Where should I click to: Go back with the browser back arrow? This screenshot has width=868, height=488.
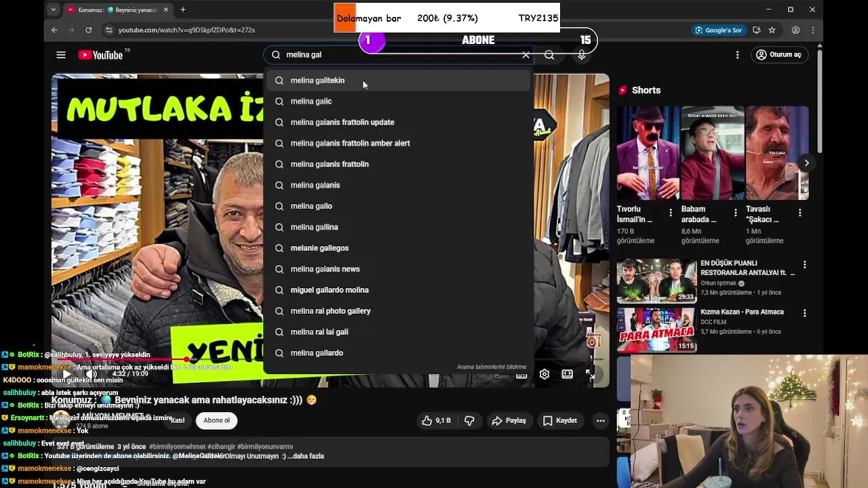coord(54,30)
